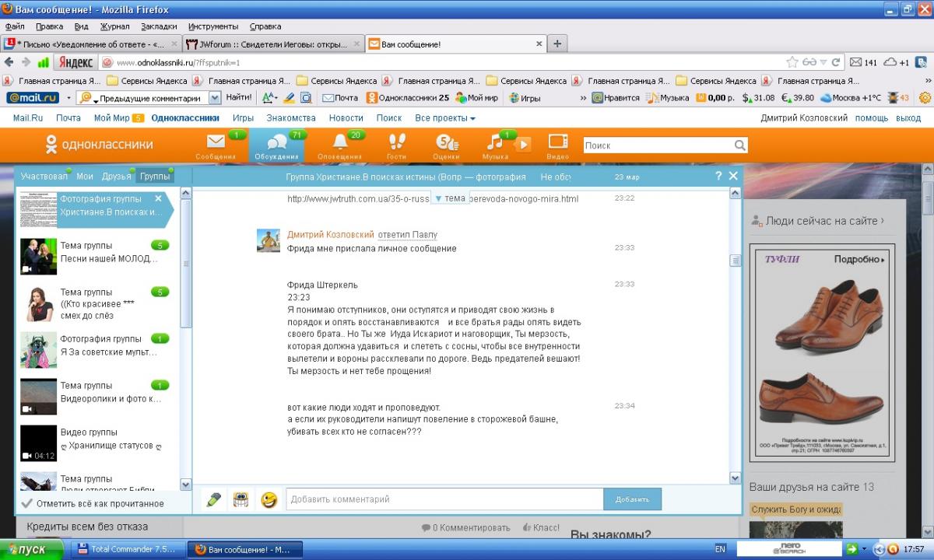
Task: Close the discussion panel with X
Action: tap(732, 177)
